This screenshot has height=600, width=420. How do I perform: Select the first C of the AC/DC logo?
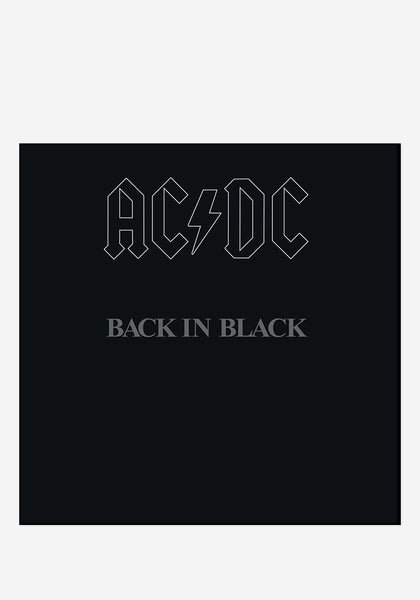coord(169,218)
